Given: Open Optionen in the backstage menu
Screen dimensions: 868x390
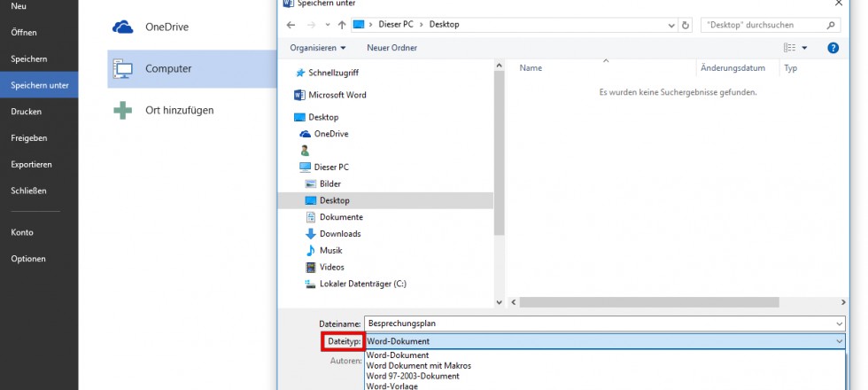Looking at the screenshot, I should pyautogui.click(x=39, y=259).
